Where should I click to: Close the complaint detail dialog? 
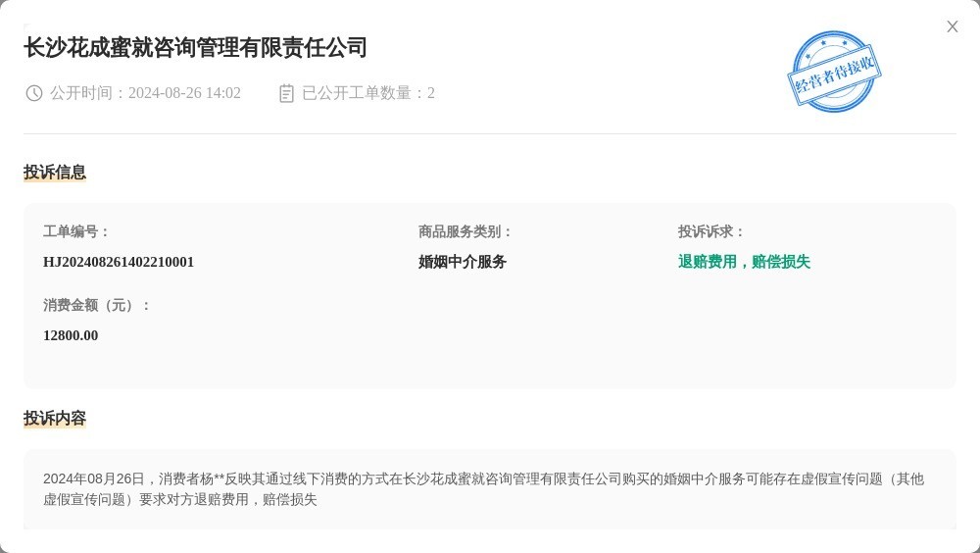[952, 26]
